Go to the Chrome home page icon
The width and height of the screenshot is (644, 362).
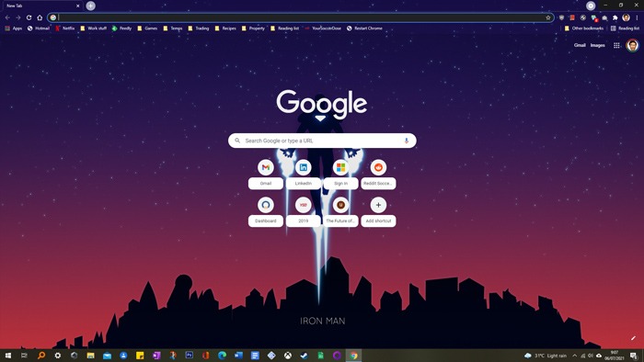[x=40, y=17]
